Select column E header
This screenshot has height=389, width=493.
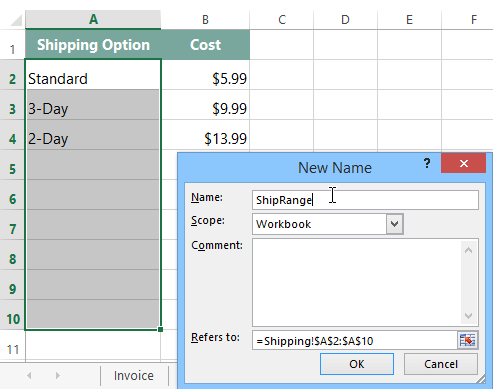coord(409,20)
